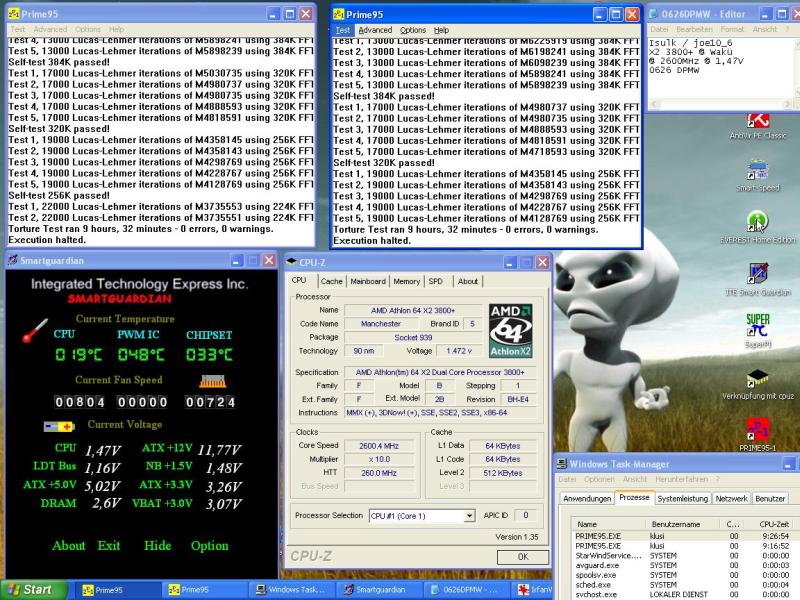Click Option in Smartguardian
This screenshot has width=800, height=600.
coord(210,545)
